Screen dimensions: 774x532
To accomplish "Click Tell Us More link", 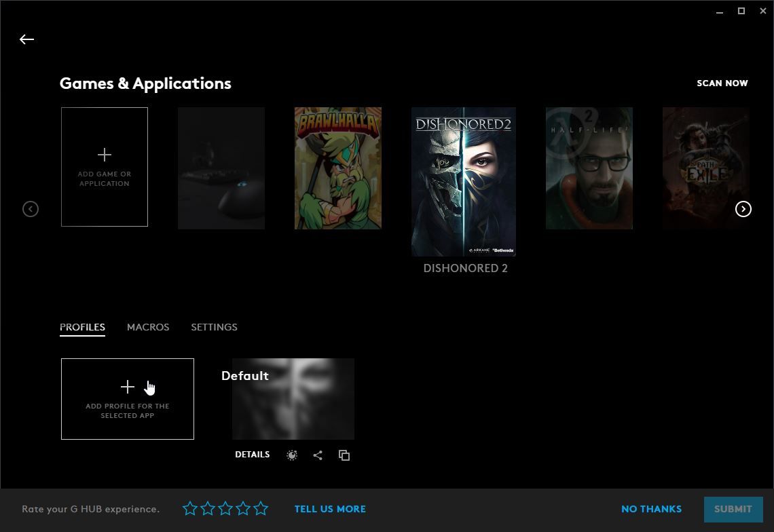I will pos(330,509).
